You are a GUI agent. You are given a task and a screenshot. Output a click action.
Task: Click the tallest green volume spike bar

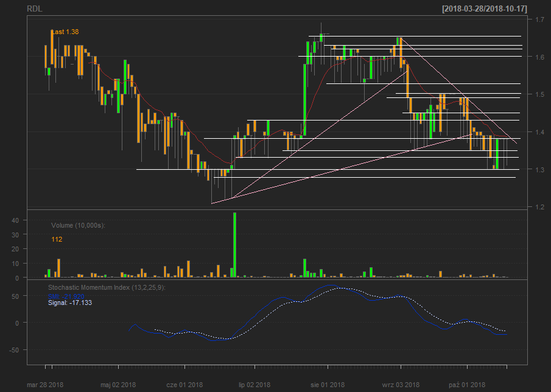pyautogui.click(x=235, y=245)
